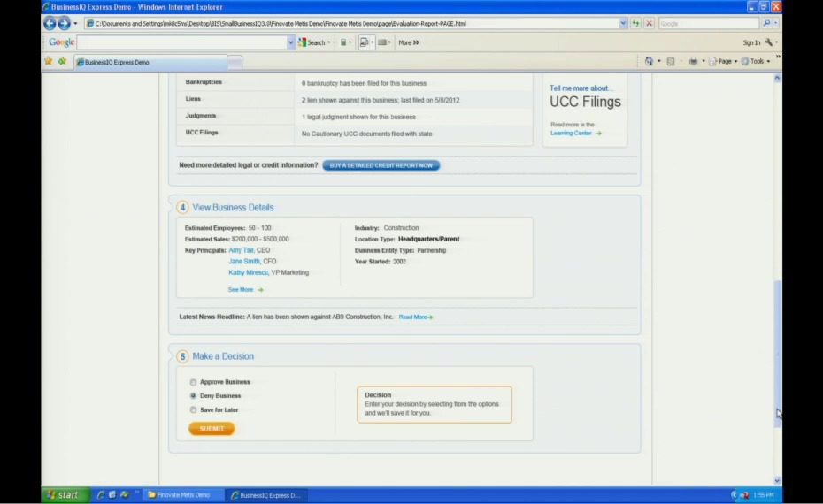Click the 'Liens' row label

(x=193, y=99)
